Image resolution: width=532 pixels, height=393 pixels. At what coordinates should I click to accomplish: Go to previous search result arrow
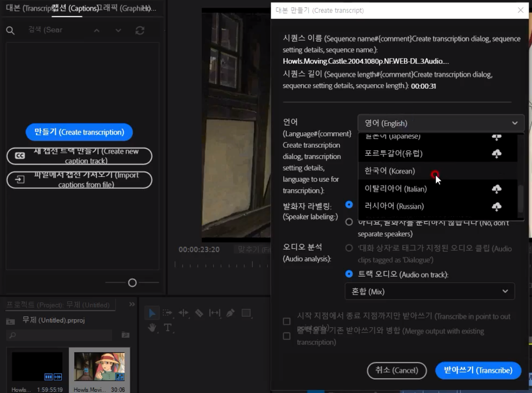pos(97,30)
